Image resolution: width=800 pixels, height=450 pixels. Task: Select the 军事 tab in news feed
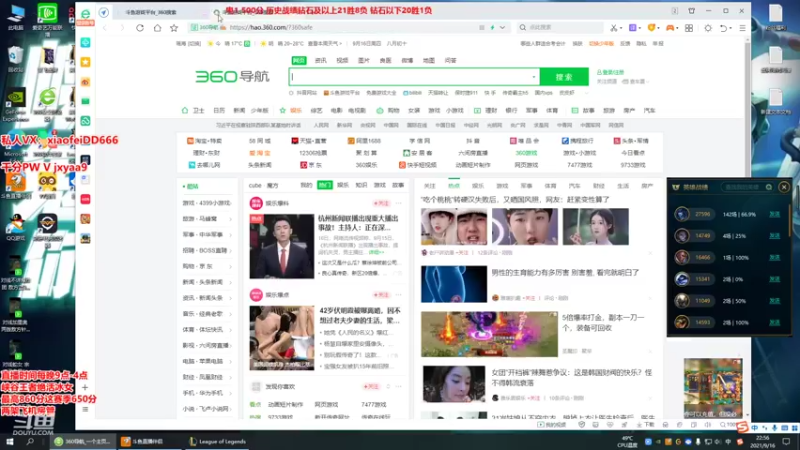coord(526,186)
